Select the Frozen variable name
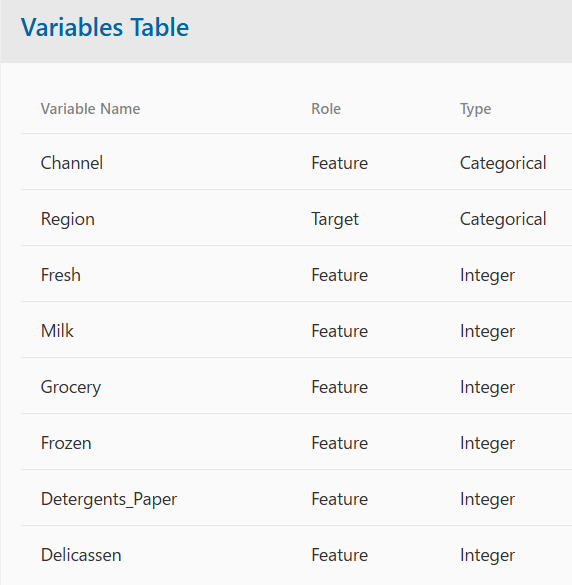Image resolution: width=572 pixels, height=585 pixels. [66, 443]
